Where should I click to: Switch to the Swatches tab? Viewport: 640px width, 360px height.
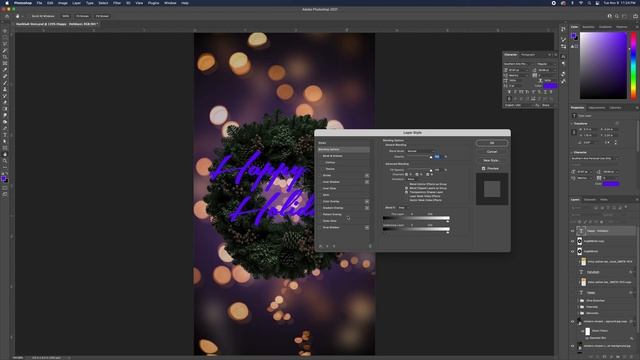(x=588, y=27)
